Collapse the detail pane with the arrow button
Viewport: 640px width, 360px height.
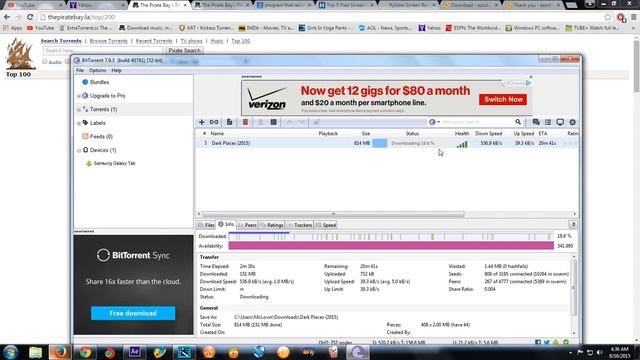(x=573, y=225)
